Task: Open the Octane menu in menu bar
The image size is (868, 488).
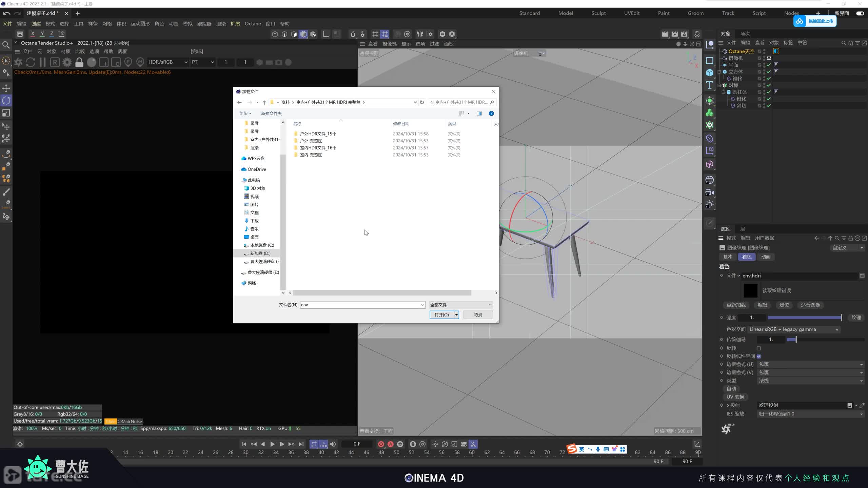Action: tap(253, 23)
